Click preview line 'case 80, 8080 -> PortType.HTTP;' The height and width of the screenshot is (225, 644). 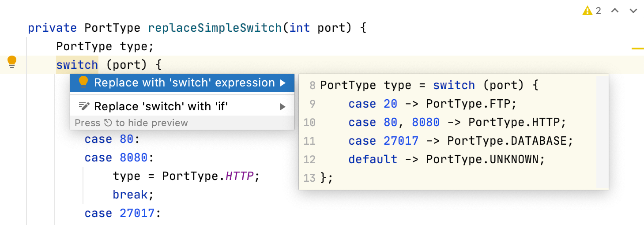[457, 123]
